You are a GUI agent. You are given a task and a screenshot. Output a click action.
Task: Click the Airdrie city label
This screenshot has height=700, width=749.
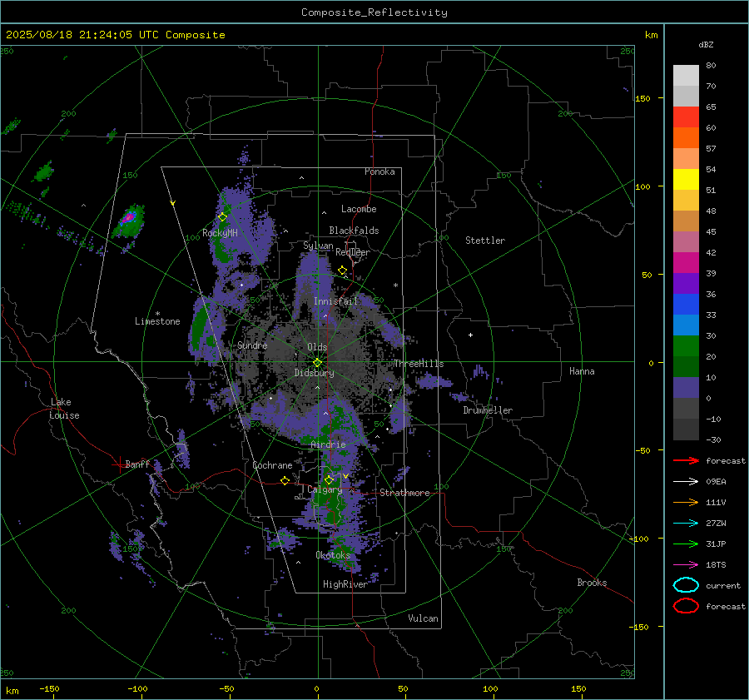(x=328, y=444)
